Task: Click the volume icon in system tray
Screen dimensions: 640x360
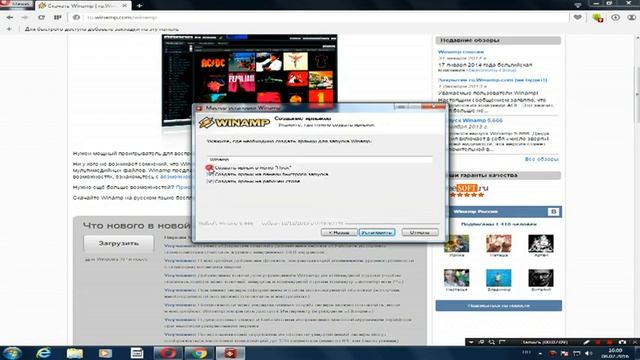Action: click(x=589, y=353)
